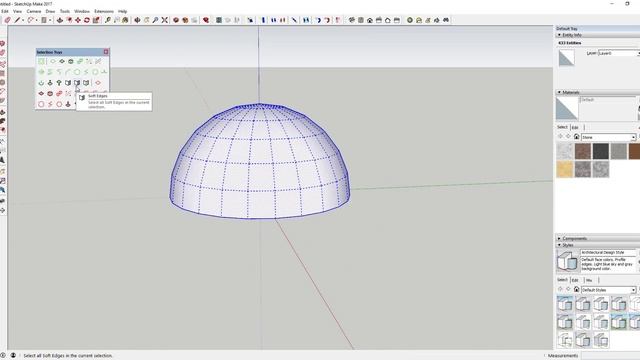This screenshot has height=360, width=640.
Task: Open the Extension Manager red gem icon
Action: 206,20
